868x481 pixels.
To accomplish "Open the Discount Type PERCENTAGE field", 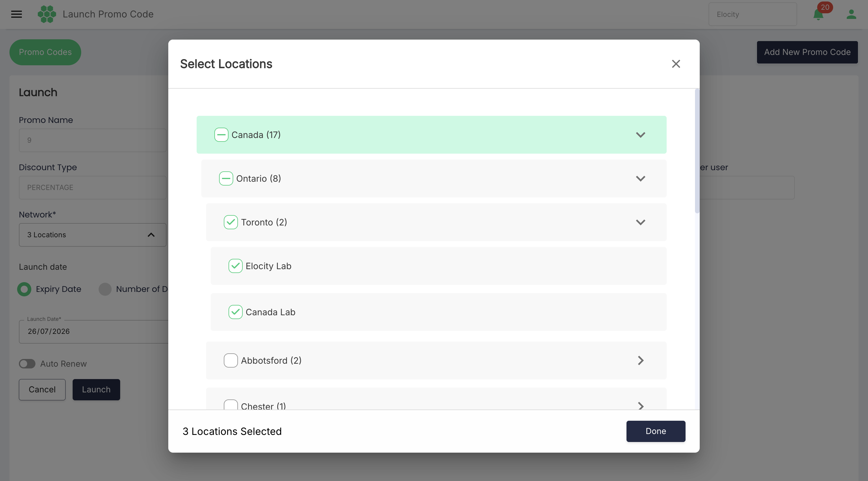I will coord(93,188).
